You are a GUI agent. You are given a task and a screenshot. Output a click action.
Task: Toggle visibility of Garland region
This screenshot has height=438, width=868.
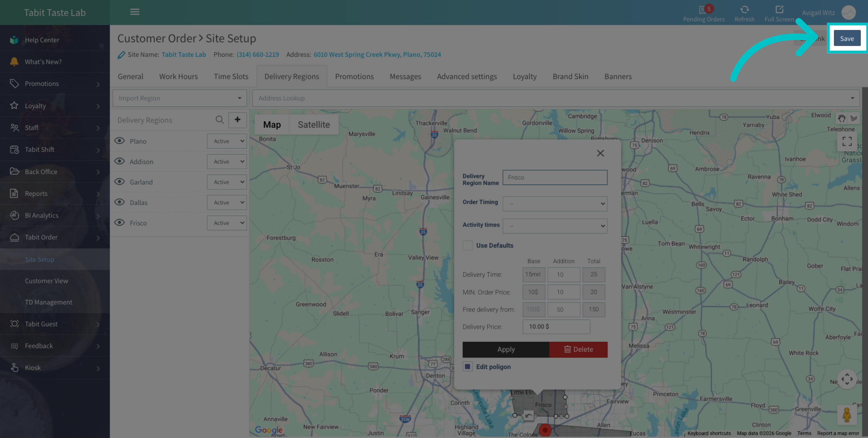[120, 182]
